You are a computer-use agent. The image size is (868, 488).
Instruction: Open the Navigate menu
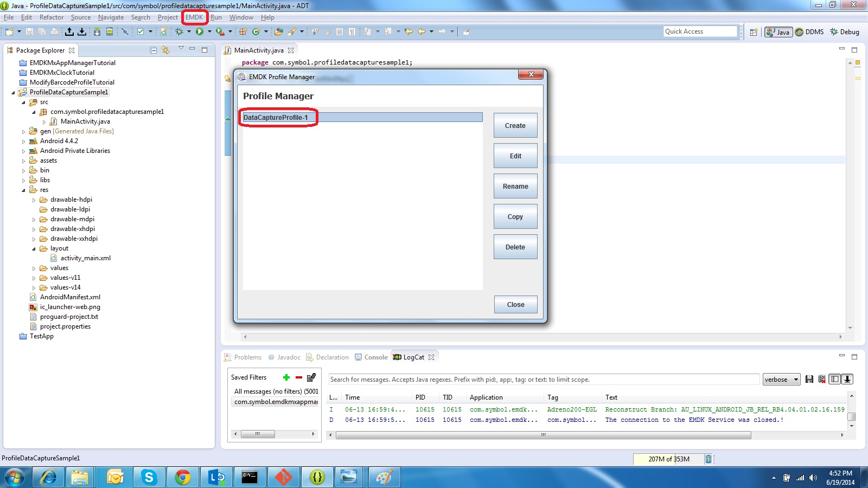click(x=111, y=17)
